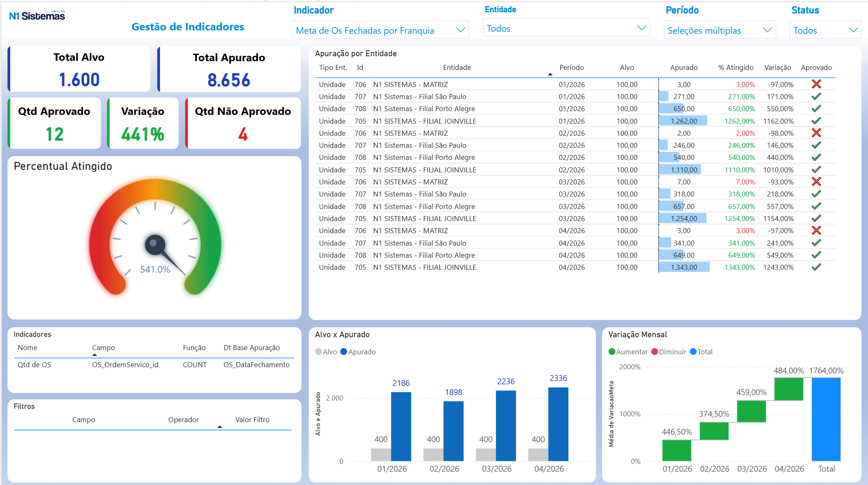The width and height of the screenshot is (868, 485).
Task: Click checkmark for FILIAL JOINVILLE 03/2026 row
Action: click(816, 218)
